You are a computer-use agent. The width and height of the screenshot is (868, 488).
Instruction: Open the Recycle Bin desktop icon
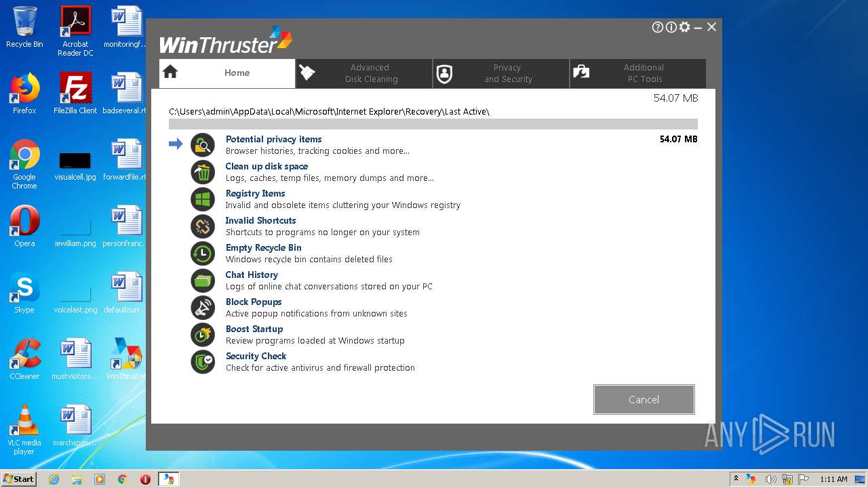pyautogui.click(x=24, y=27)
